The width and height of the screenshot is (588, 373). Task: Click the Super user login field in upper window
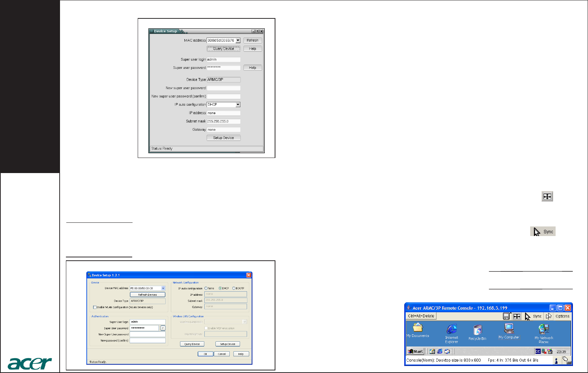(x=223, y=59)
